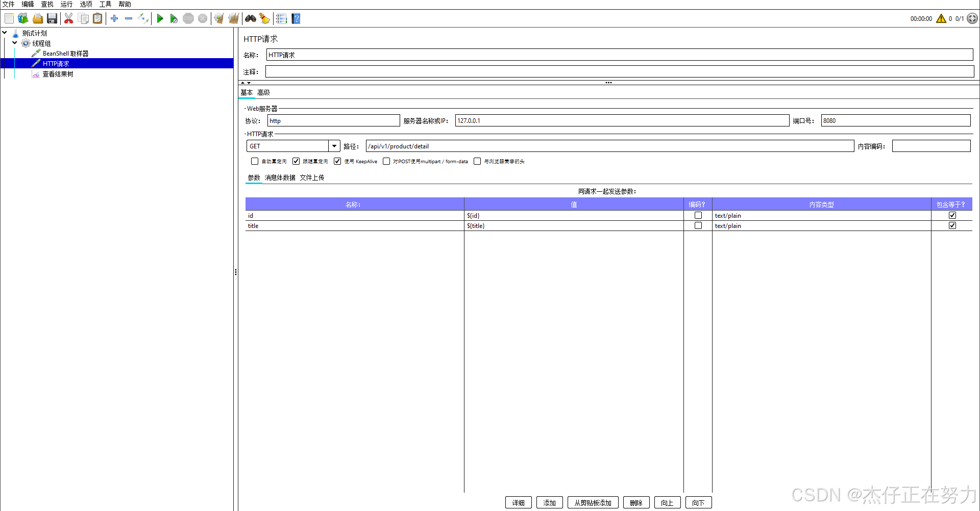The height and width of the screenshot is (511, 980).
Task: Click the server IP field 127.0.0.1
Action: click(622, 121)
